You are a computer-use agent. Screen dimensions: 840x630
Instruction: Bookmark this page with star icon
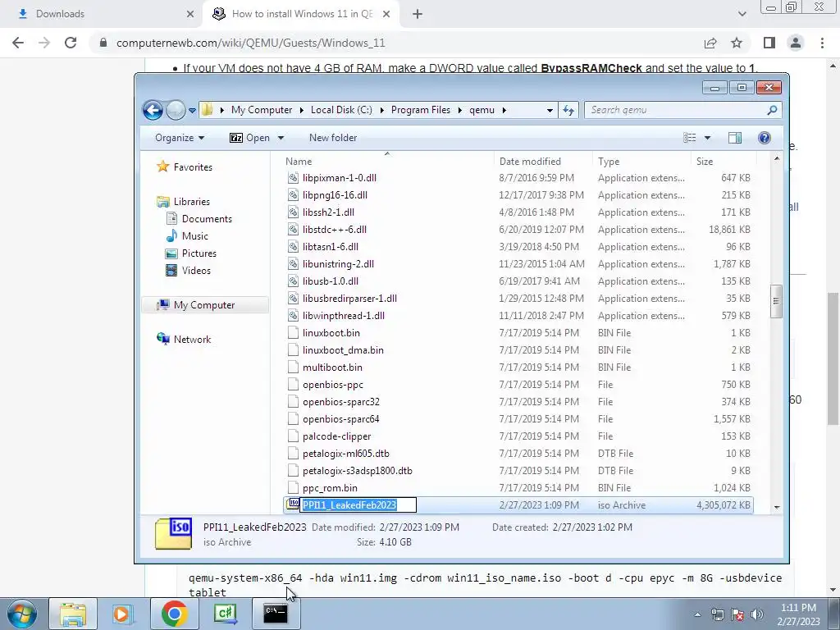(x=737, y=43)
